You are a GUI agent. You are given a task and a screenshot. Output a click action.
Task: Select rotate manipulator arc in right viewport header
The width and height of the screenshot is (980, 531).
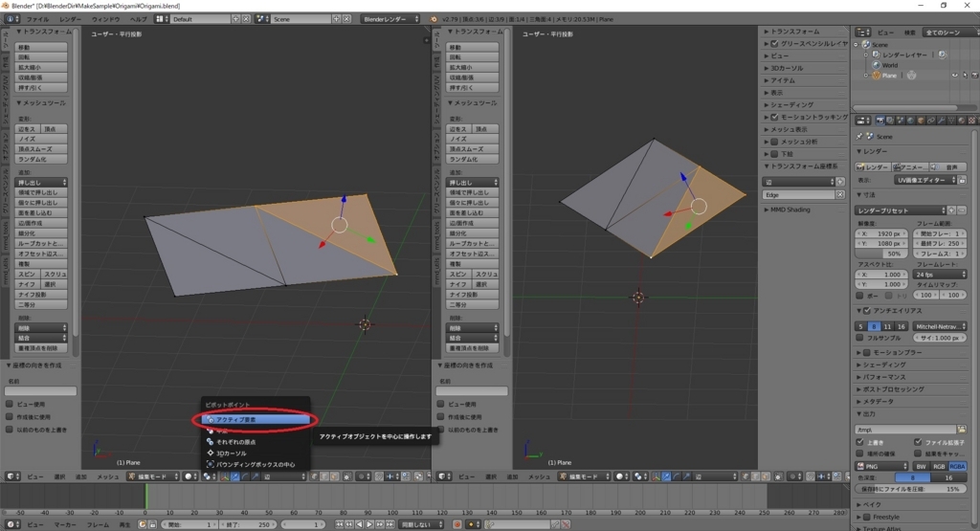click(x=677, y=476)
